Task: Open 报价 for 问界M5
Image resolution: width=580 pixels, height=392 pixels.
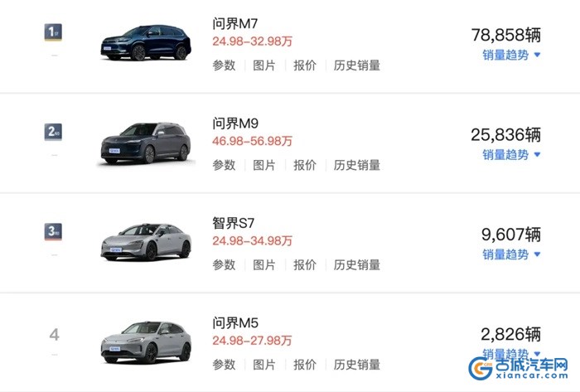Action: 305,365
